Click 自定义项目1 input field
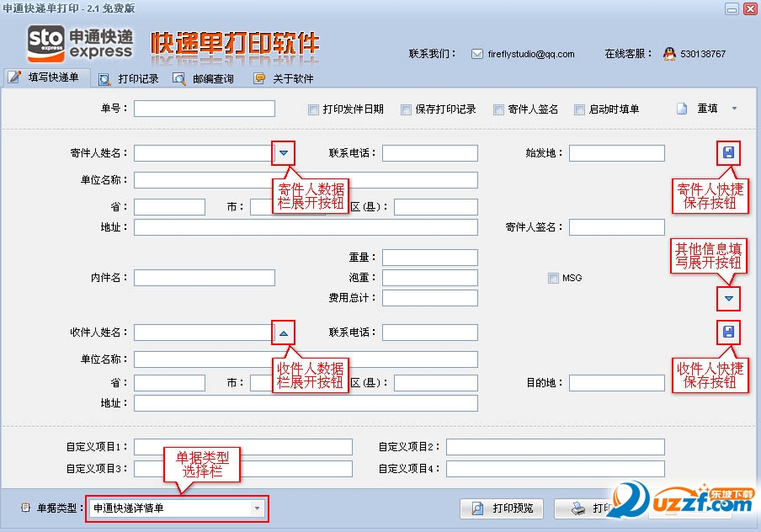The height and width of the screenshot is (532, 761). [243, 447]
